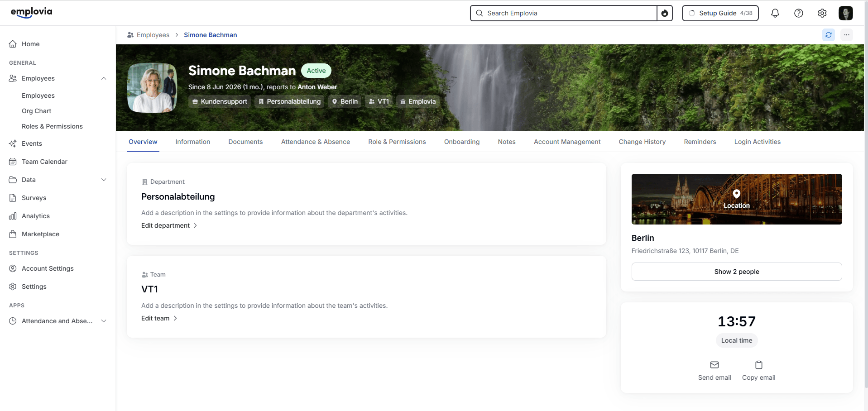Click the location pin on map image
Image resolution: width=868 pixels, height=411 pixels.
click(737, 194)
